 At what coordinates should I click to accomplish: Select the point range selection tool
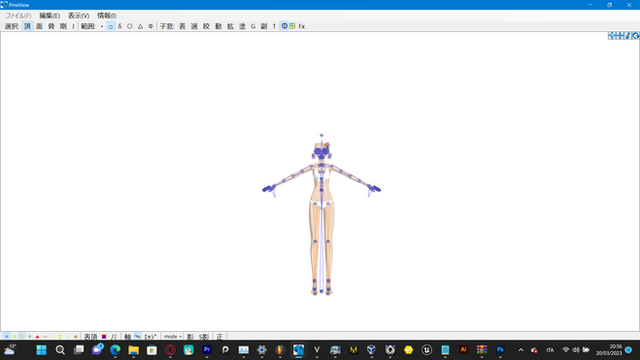coord(102,26)
